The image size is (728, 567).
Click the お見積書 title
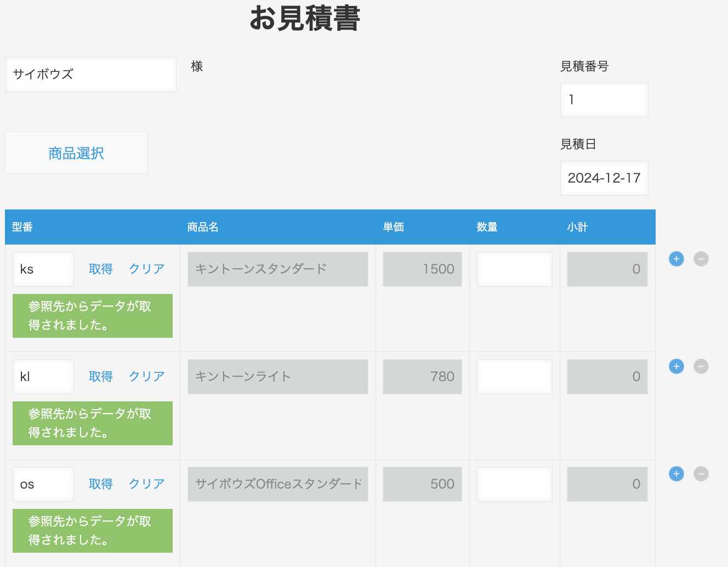coord(305,18)
